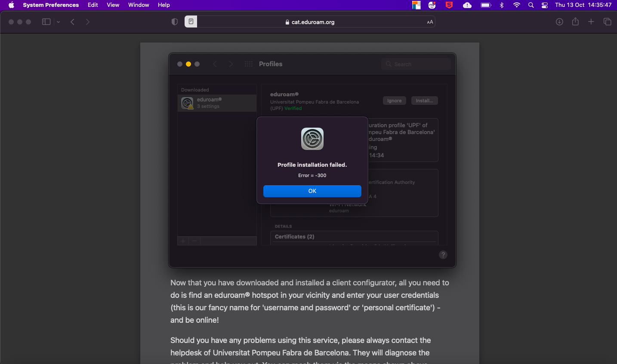Check battery status in menu bar
The height and width of the screenshot is (364, 617).
click(x=486, y=5)
